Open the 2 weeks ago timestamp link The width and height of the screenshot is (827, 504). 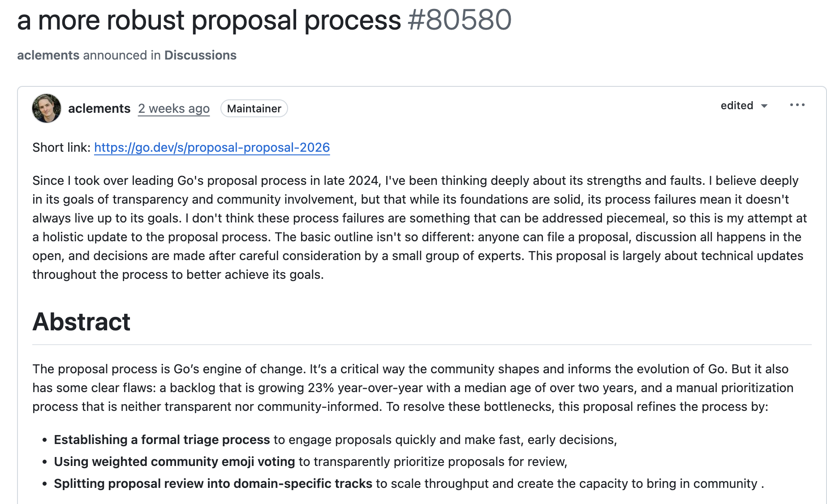point(174,109)
